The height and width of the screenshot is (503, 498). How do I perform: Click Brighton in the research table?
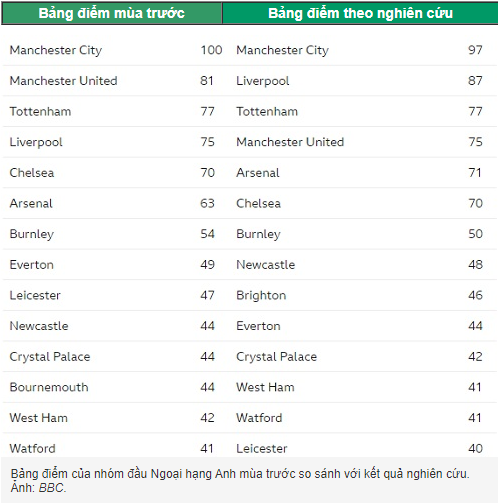[x=261, y=296]
